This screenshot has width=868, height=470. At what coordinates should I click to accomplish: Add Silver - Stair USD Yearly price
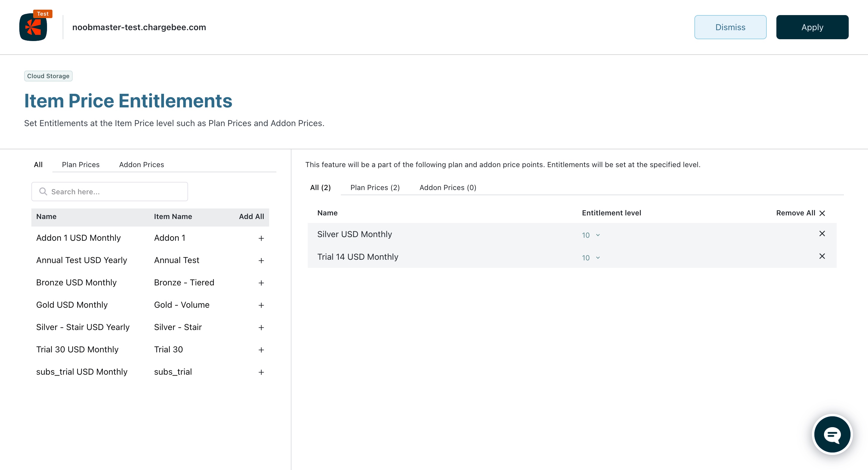tap(261, 327)
